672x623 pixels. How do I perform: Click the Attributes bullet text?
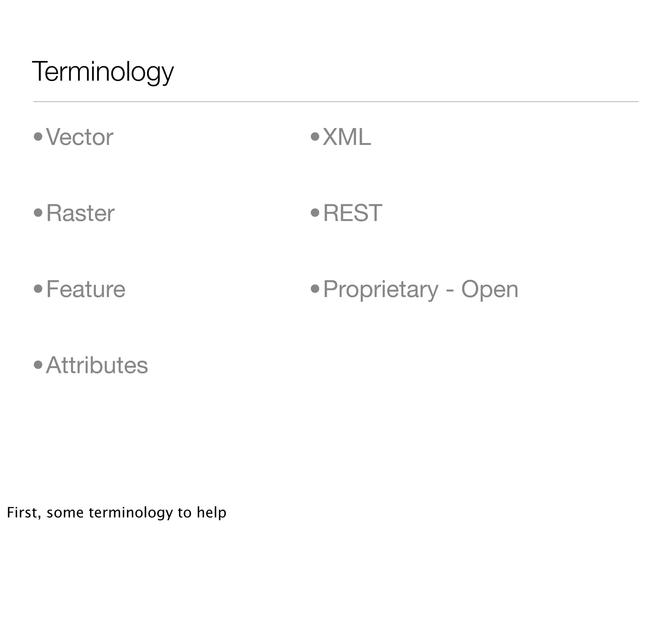pyautogui.click(x=97, y=365)
